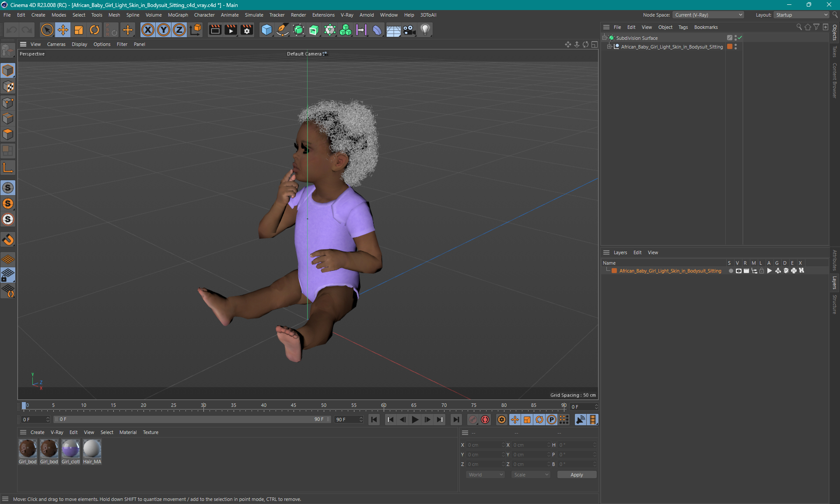Open the File menu
840x504 pixels.
tap(7, 15)
